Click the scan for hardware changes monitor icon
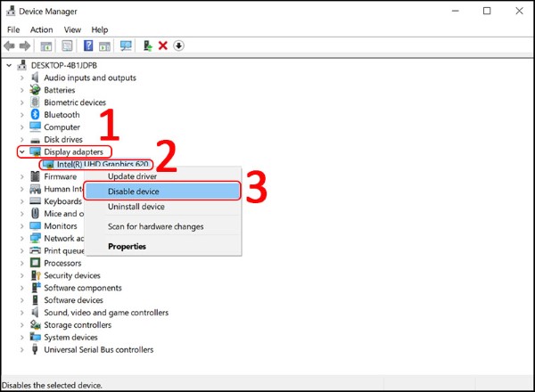The image size is (535, 392). pyautogui.click(x=126, y=45)
